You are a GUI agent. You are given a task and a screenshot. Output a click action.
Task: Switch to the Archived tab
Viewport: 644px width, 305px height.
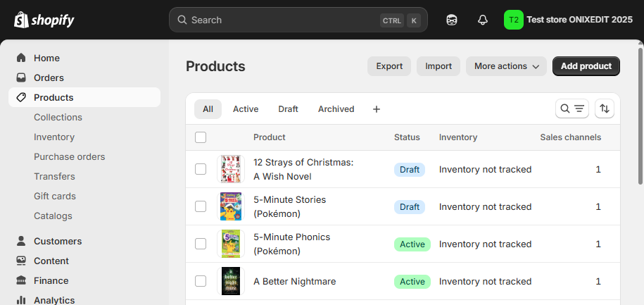coord(336,109)
